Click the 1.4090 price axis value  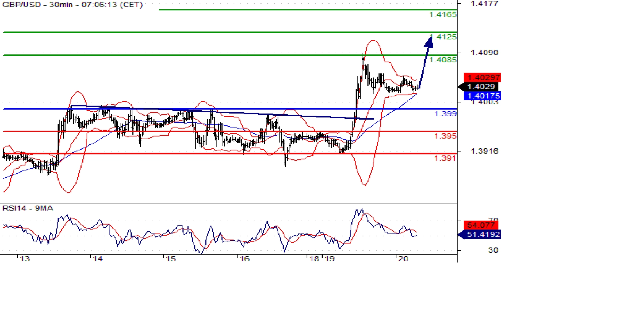(484, 53)
